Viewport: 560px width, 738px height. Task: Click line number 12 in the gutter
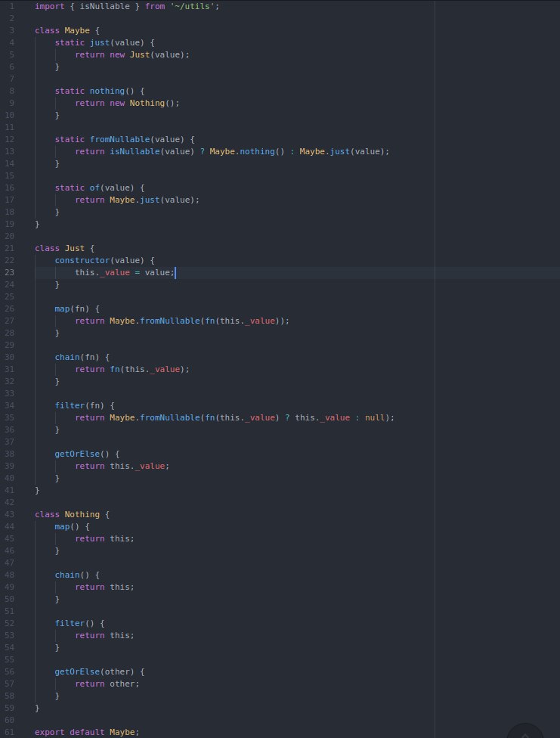(9, 139)
